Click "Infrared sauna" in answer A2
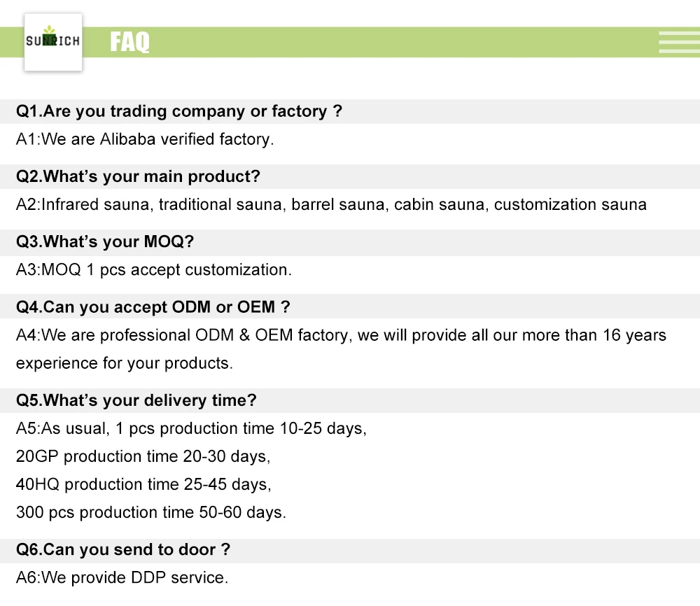The height and width of the screenshot is (606, 700). coord(96,204)
